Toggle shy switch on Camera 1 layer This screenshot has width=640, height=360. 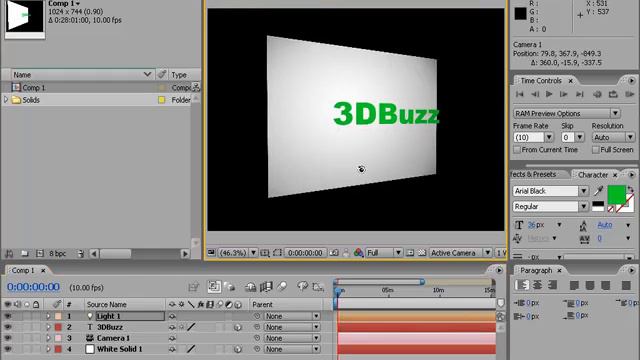172,338
